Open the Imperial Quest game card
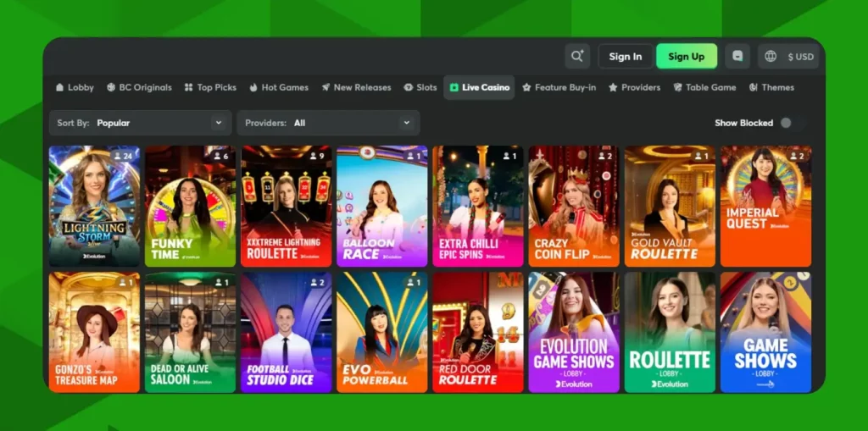This screenshot has height=431, width=868. [x=766, y=207]
